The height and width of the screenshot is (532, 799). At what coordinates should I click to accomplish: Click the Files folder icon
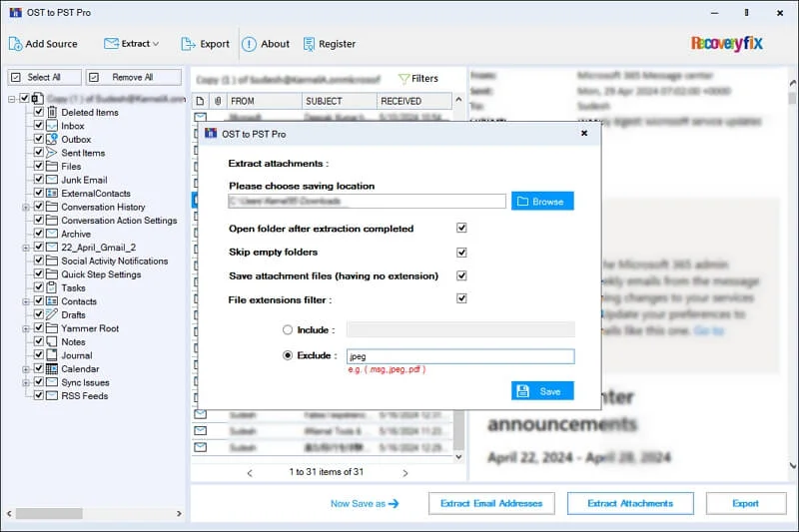pos(52,166)
